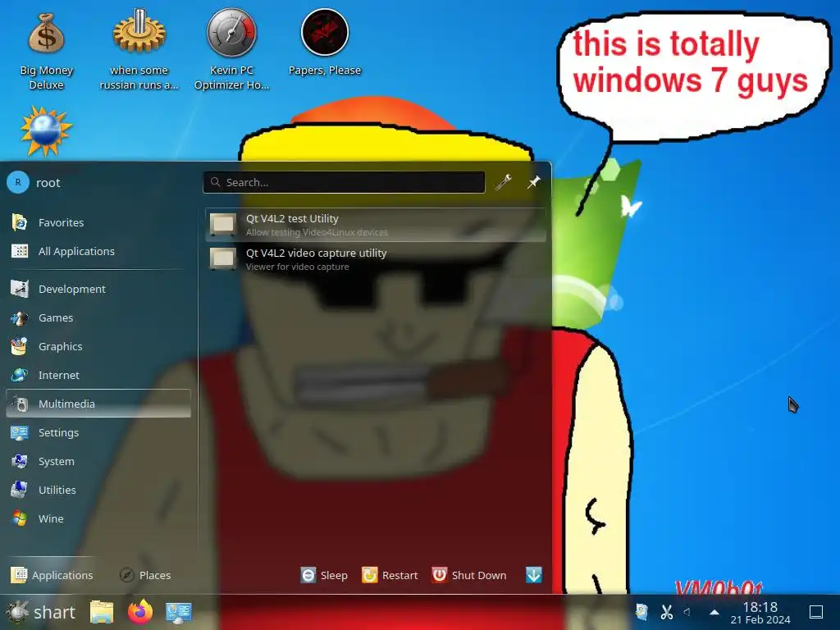Open the sun globe desktop icon
This screenshot has width=840, height=630.
point(46,130)
